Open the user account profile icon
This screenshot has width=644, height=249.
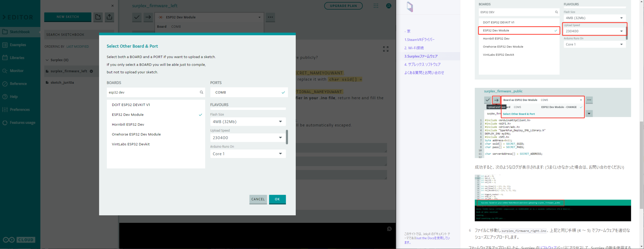(389, 6)
